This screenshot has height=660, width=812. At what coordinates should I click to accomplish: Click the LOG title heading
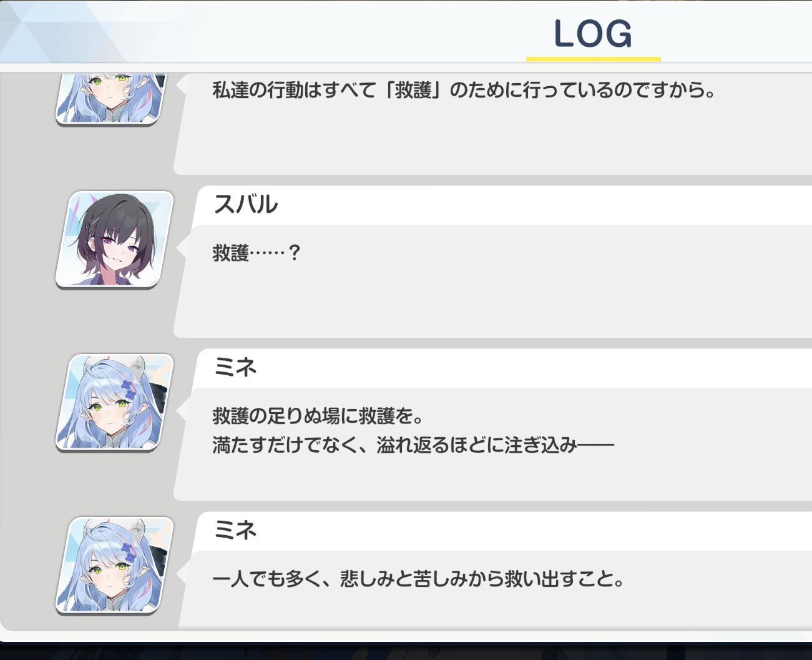click(x=593, y=34)
